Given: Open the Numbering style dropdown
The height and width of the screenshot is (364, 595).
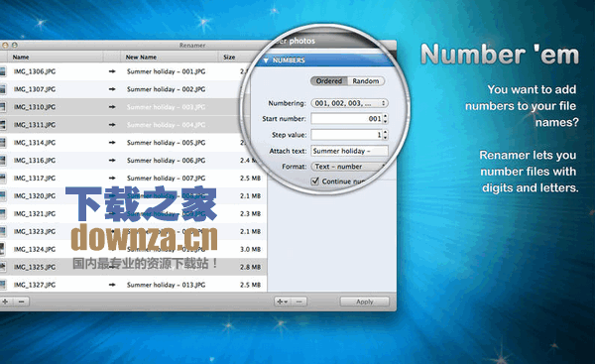Looking at the screenshot, I should (x=349, y=103).
